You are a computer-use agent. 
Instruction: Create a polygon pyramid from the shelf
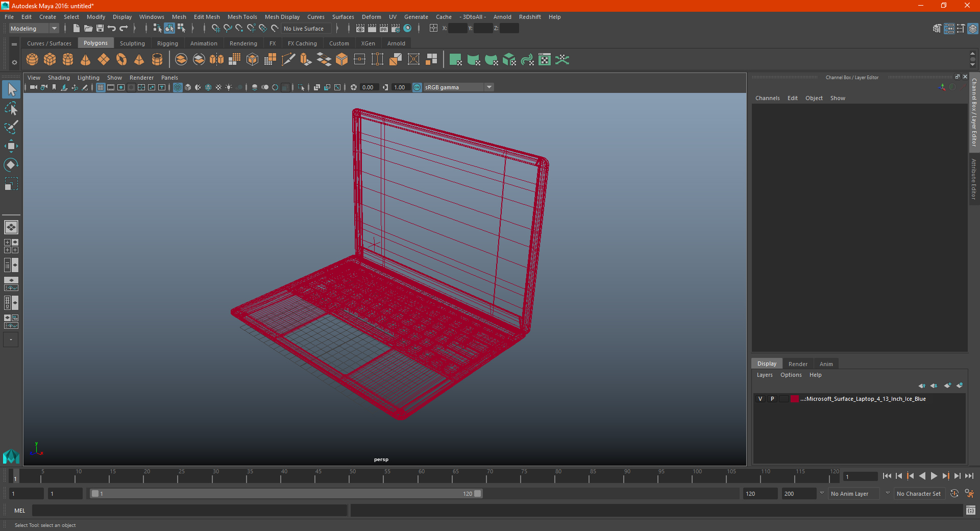tap(139, 60)
